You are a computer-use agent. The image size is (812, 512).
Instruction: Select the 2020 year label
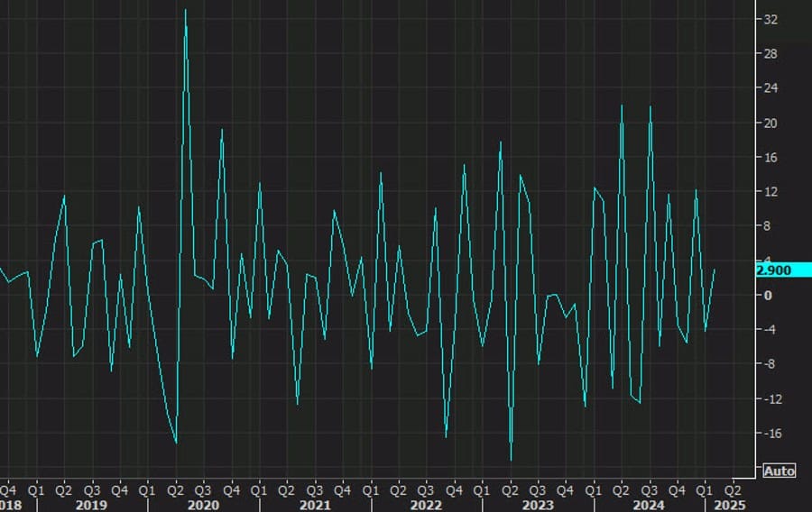pyautogui.click(x=203, y=505)
